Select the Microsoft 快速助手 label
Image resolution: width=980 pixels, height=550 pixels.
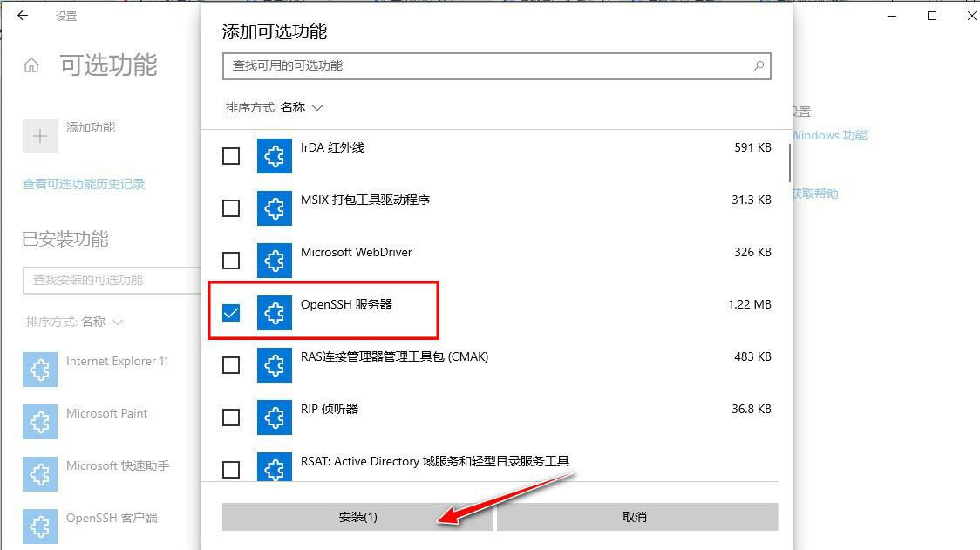(x=118, y=465)
